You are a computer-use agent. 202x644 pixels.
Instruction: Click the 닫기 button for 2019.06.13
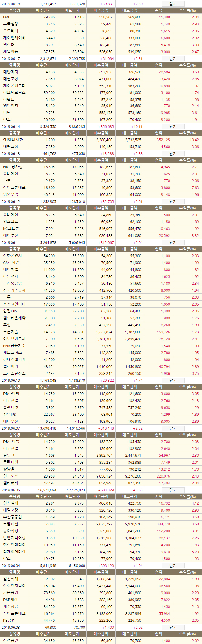pos(173,154)
